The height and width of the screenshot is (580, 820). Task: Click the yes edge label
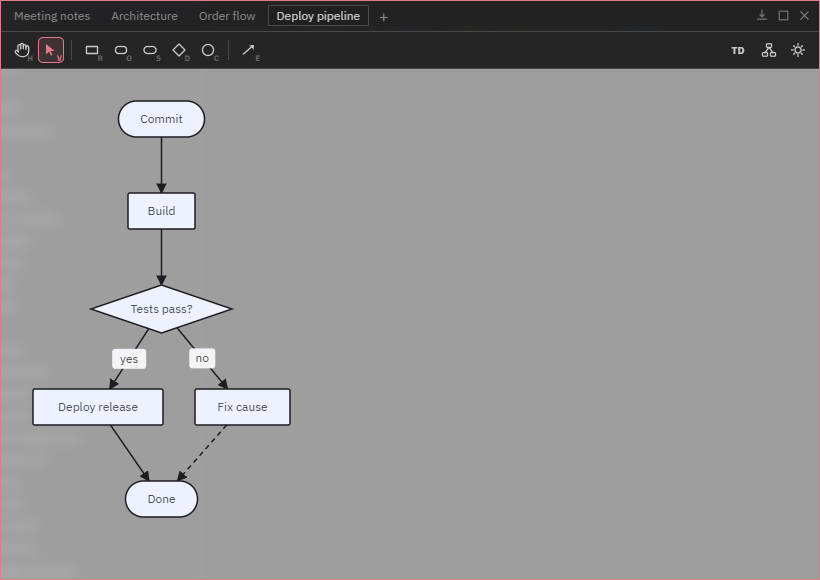point(129,359)
